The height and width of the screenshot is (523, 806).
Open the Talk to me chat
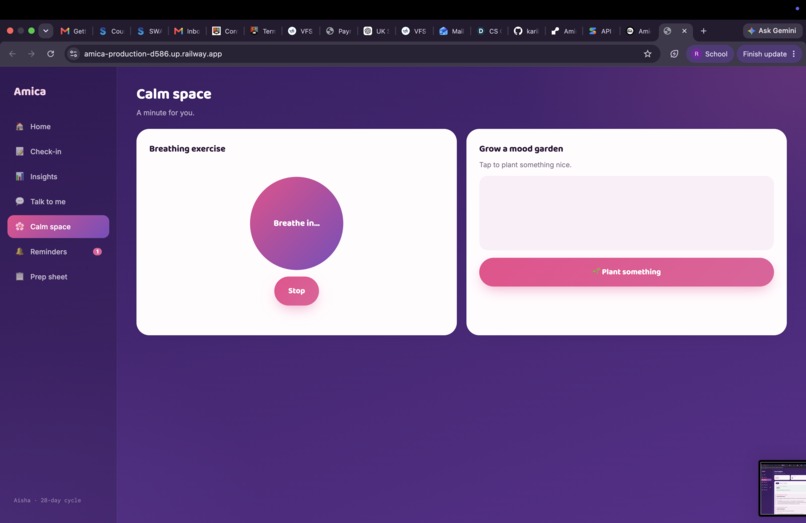[58, 202]
